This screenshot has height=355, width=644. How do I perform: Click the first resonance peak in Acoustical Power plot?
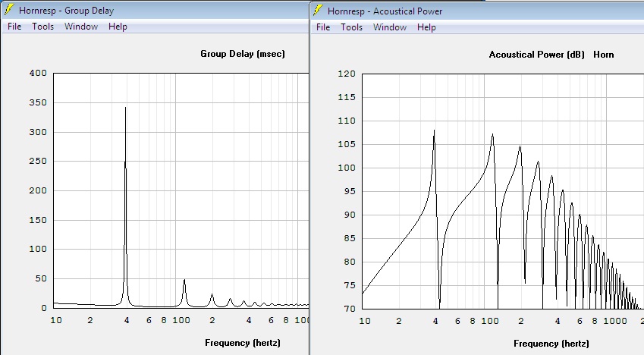tap(434, 131)
